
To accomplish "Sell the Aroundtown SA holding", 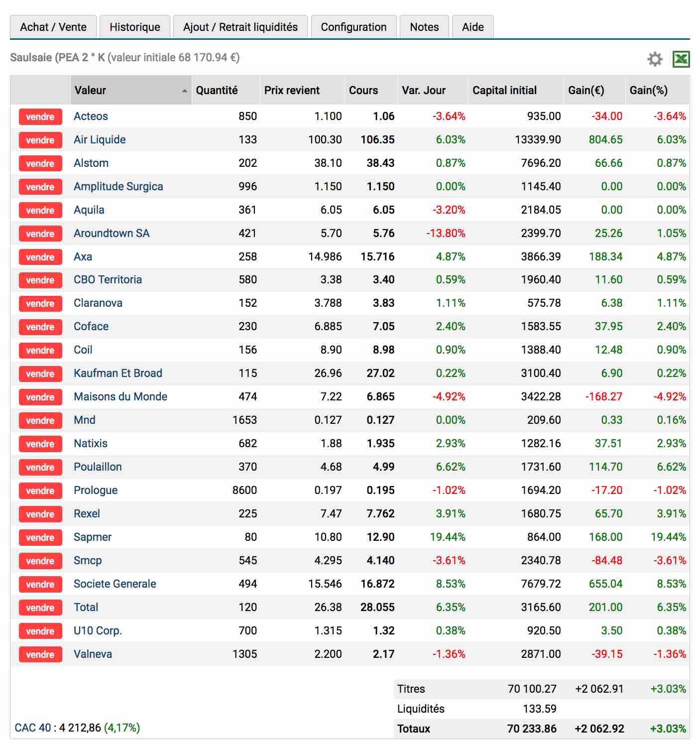I will [40, 234].
